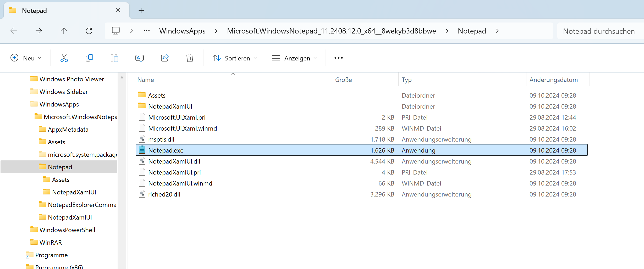Select the Notepad.exe file name
The height and width of the screenshot is (269, 644).
coord(166,150)
